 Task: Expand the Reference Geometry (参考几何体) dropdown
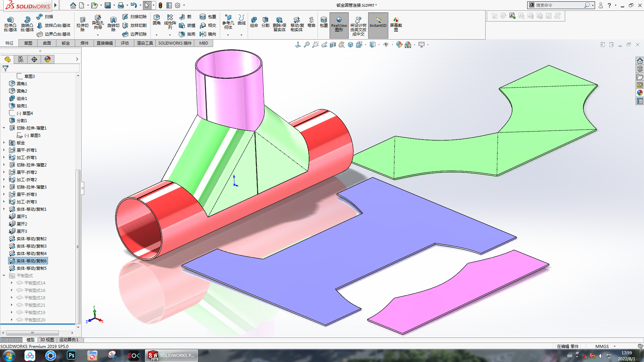pos(228,35)
